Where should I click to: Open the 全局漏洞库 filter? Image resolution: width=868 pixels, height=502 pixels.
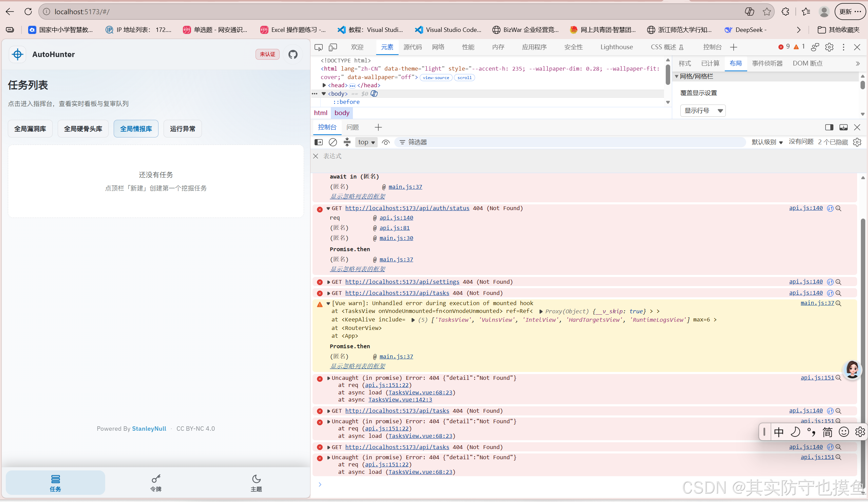(x=30, y=129)
